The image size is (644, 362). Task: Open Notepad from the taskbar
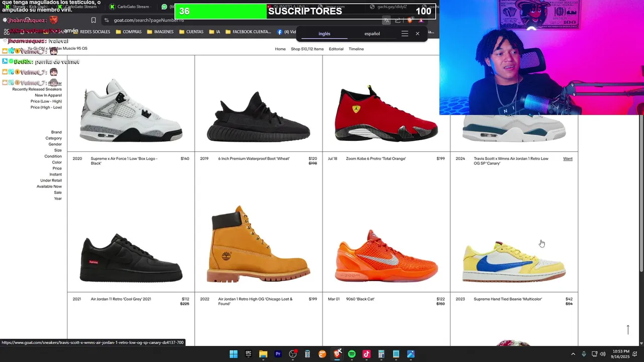click(396, 354)
